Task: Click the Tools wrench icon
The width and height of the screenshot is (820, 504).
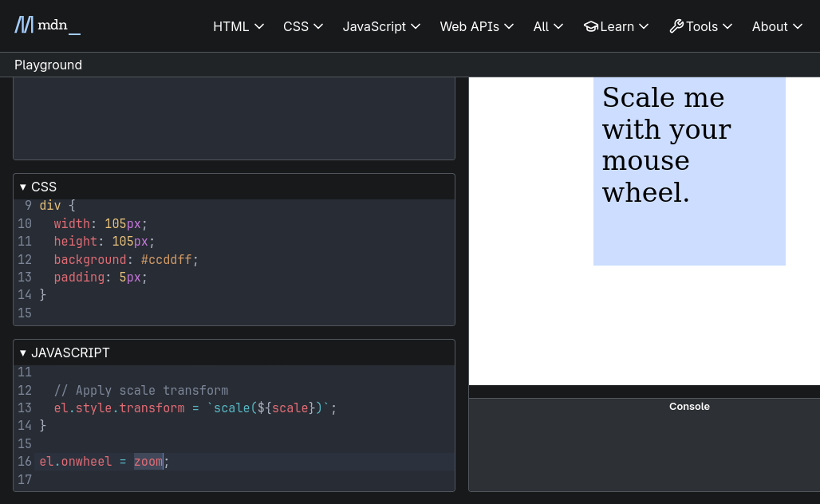Action: pos(676,26)
